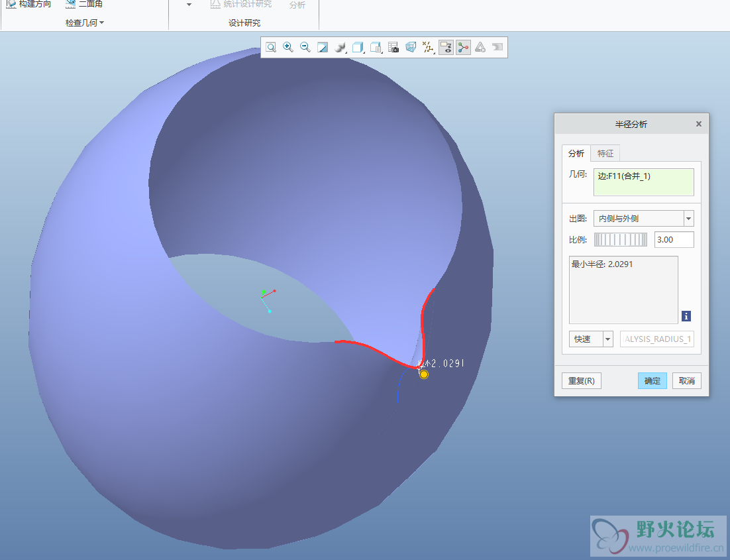Click the 取消 cancel button
The height and width of the screenshot is (560, 730).
click(x=687, y=380)
